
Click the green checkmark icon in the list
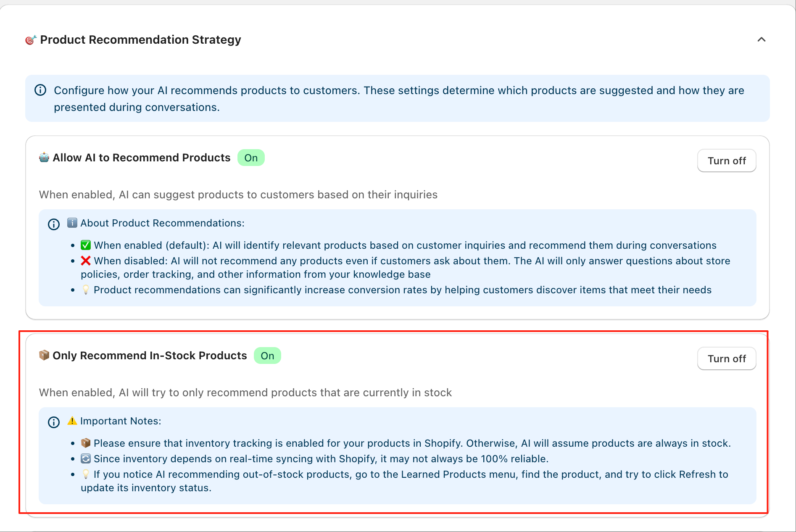(86, 245)
